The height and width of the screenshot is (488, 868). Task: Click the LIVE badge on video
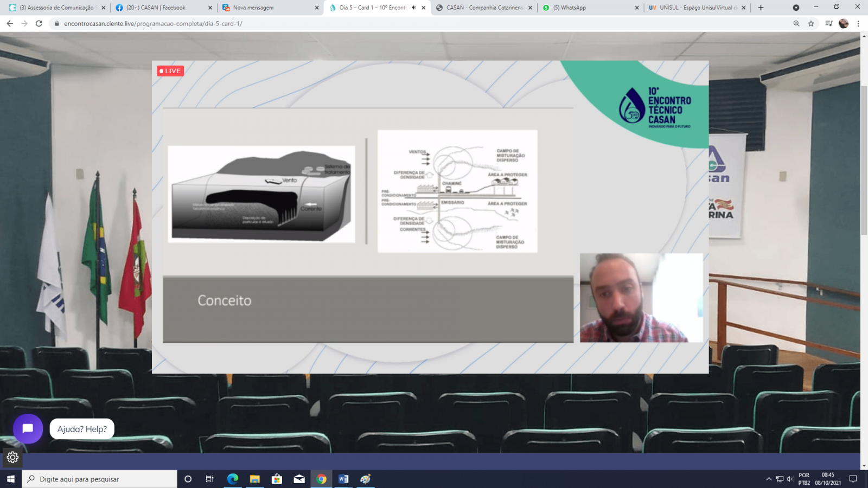point(170,71)
